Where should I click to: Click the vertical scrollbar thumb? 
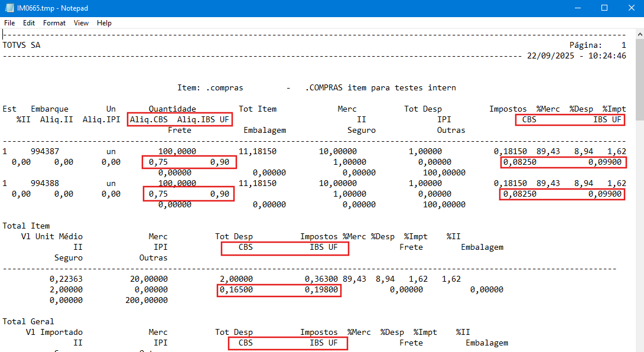click(x=640, y=80)
